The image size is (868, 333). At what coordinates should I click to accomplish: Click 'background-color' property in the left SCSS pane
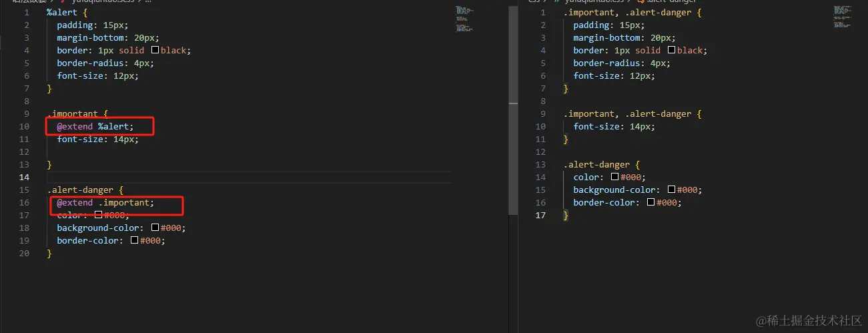(98, 228)
